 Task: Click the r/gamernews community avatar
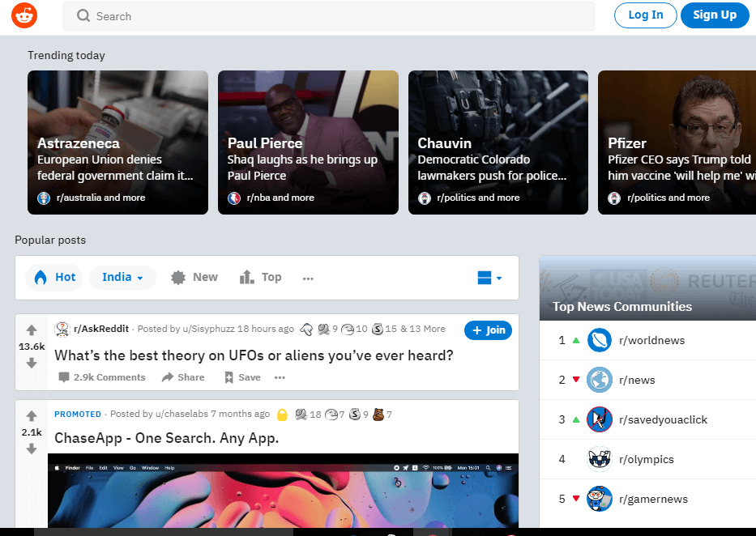point(599,499)
